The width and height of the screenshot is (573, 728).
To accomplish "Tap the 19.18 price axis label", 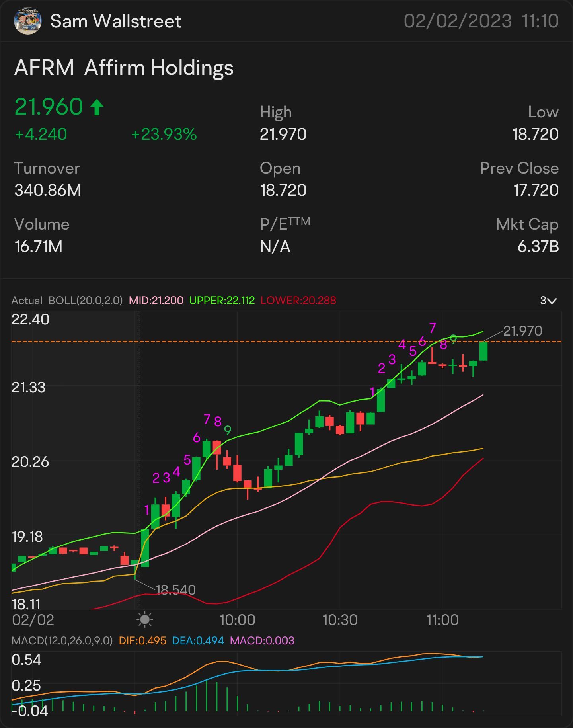I will click(x=27, y=537).
